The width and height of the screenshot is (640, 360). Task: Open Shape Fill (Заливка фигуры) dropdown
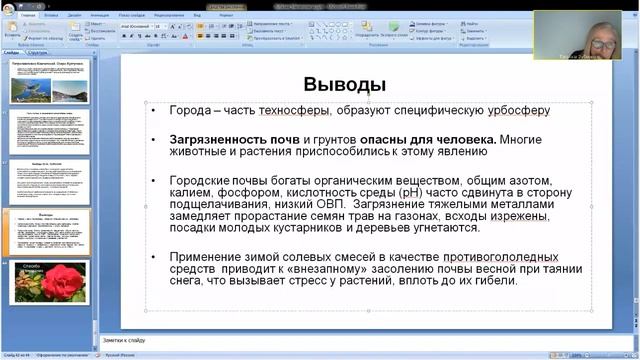[x=428, y=24]
